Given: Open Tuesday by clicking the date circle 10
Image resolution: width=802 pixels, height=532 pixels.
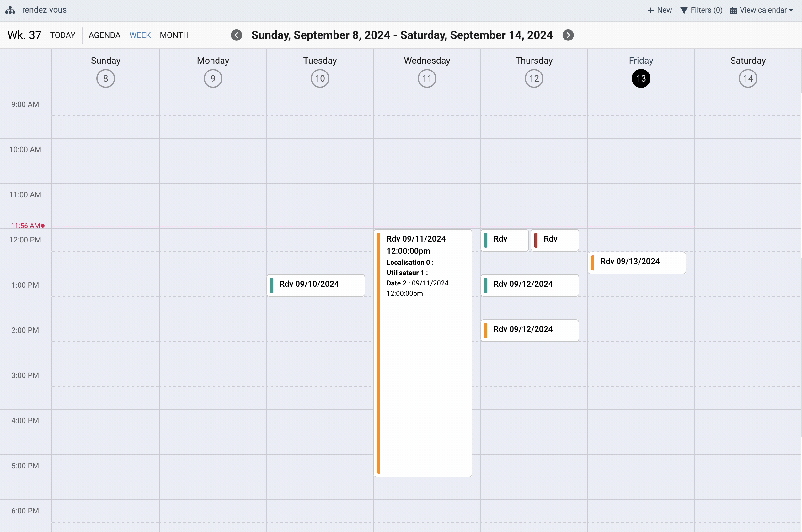Looking at the screenshot, I should [x=319, y=78].
